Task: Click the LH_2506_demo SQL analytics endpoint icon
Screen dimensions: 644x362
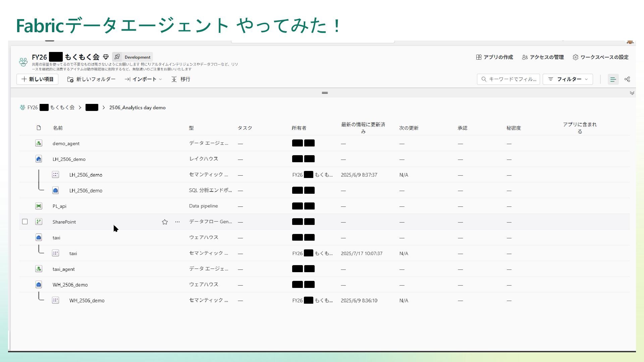Action: (55, 190)
